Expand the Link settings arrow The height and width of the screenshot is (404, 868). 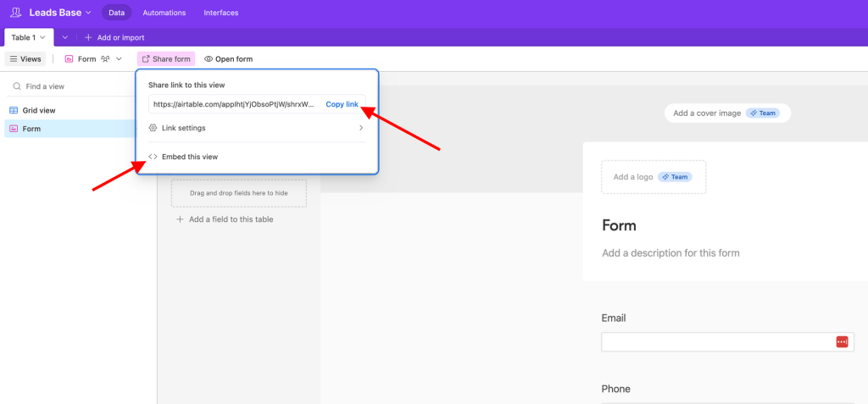click(361, 128)
